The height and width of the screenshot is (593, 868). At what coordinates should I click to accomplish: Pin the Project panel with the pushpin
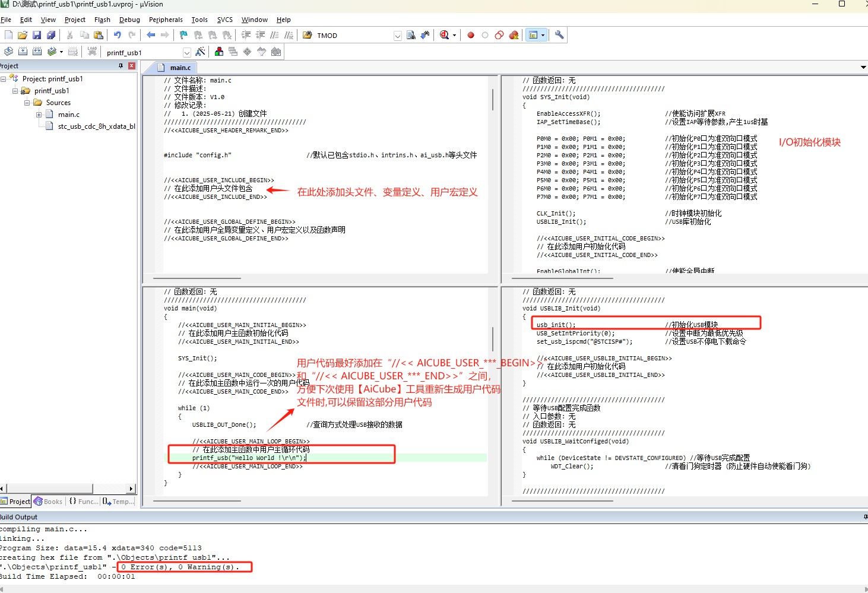coord(121,66)
